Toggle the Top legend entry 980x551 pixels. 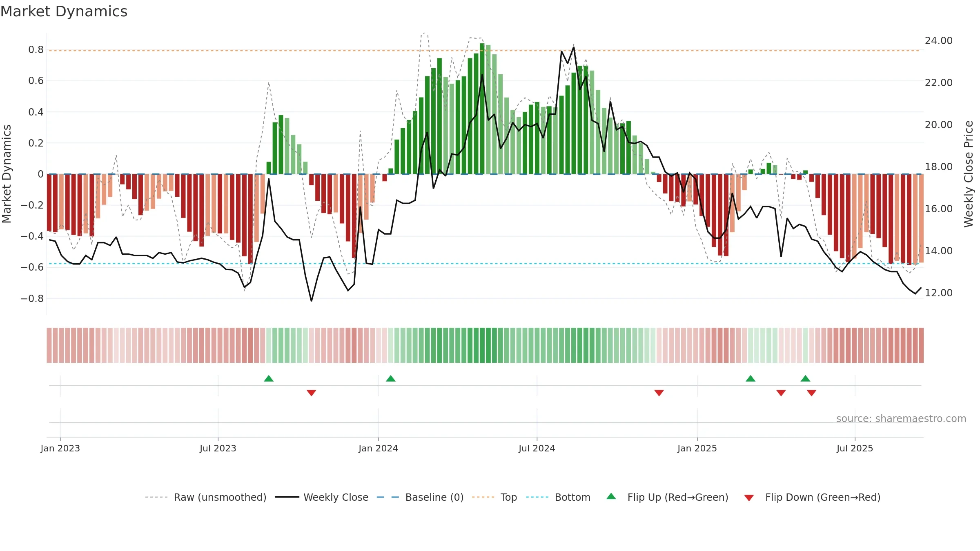tap(494, 497)
